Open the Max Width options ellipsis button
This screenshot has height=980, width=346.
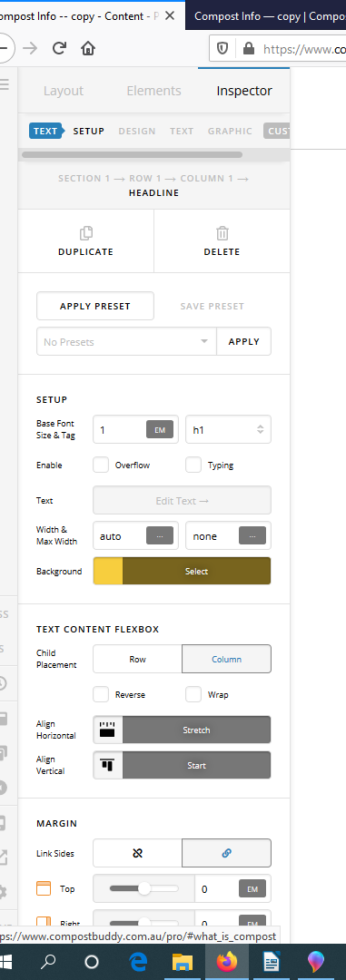click(252, 536)
